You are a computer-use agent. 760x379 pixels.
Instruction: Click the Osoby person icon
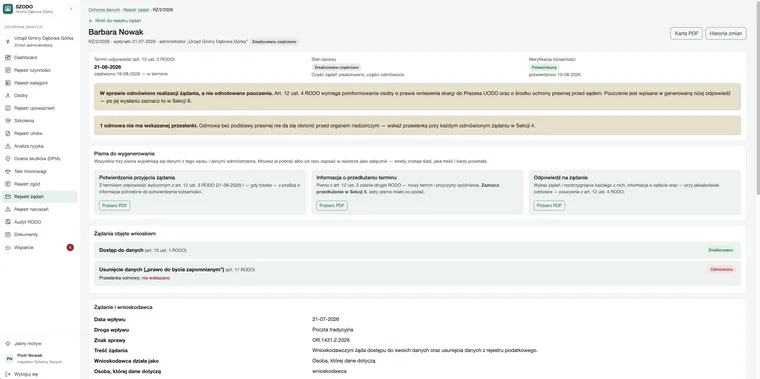tap(8, 95)
